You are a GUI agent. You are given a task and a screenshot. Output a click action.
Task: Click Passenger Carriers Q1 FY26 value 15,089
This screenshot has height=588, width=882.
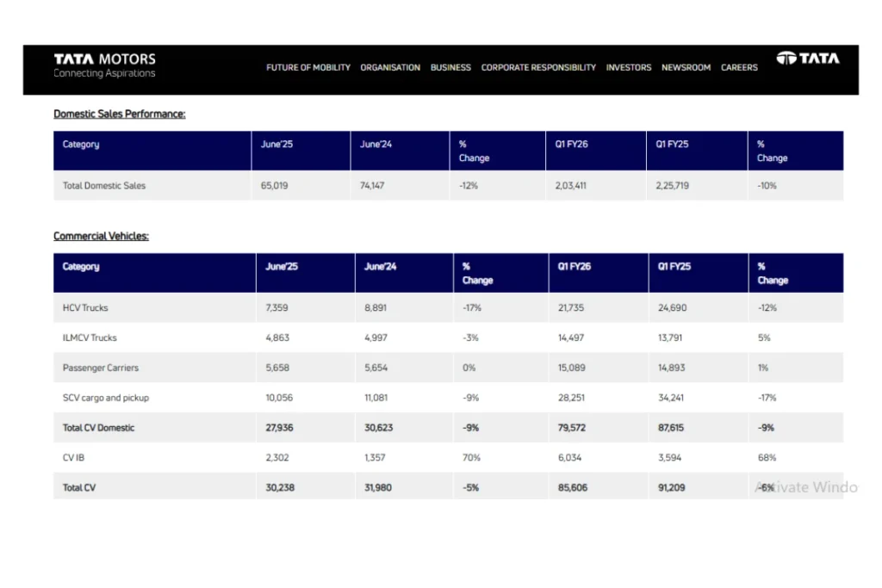(x=572, y=368)
